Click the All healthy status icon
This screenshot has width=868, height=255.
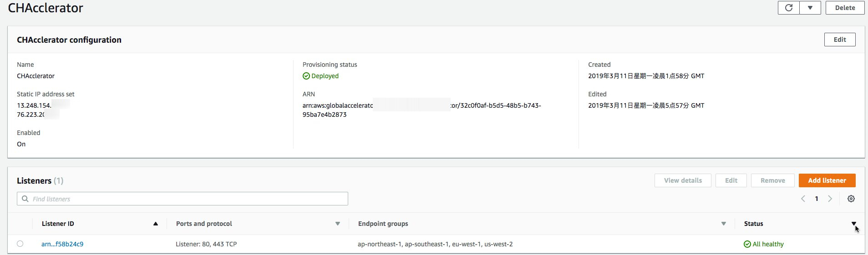747,244
